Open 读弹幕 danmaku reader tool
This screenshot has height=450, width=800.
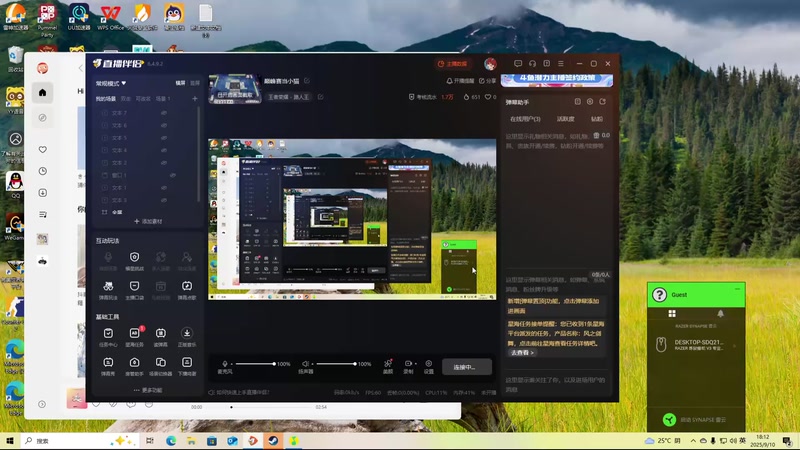(161, 337)
